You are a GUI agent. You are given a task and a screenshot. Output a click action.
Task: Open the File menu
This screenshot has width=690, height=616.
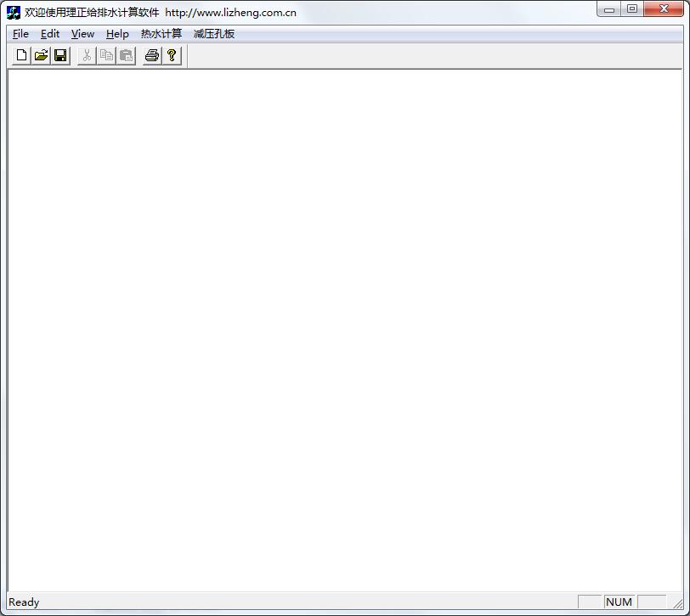click(20, 34)
